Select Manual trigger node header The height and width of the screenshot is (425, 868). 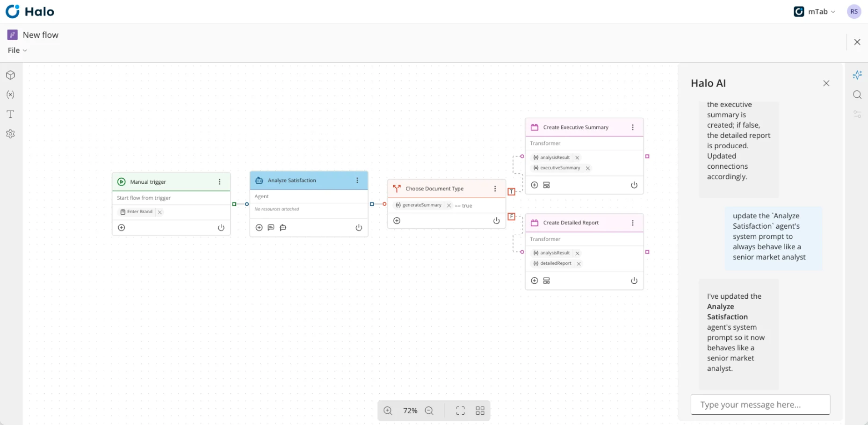point(171,182)
